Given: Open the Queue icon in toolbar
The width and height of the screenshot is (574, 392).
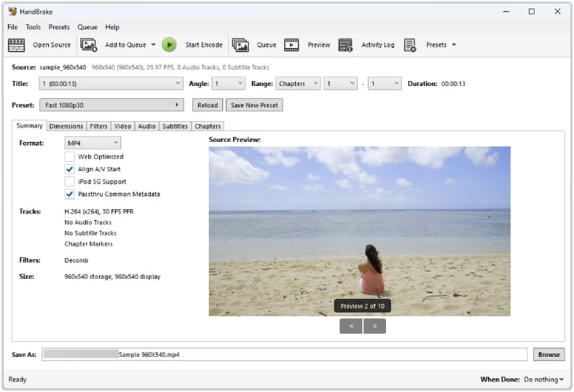Looking at the screenshot, I should pyautogui.click(x=240, y=45).
